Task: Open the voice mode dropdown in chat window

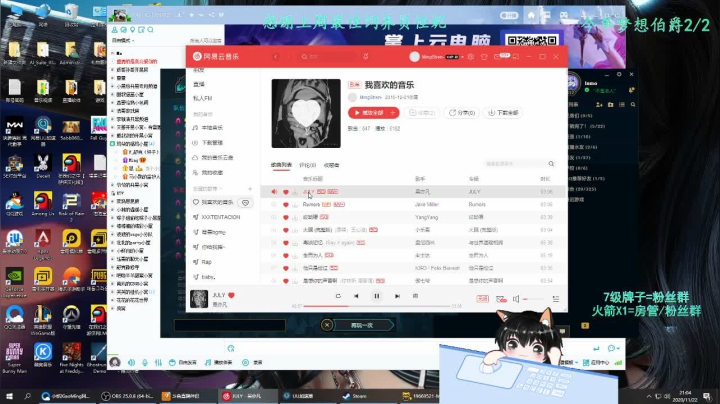Action: click(124, 40)
